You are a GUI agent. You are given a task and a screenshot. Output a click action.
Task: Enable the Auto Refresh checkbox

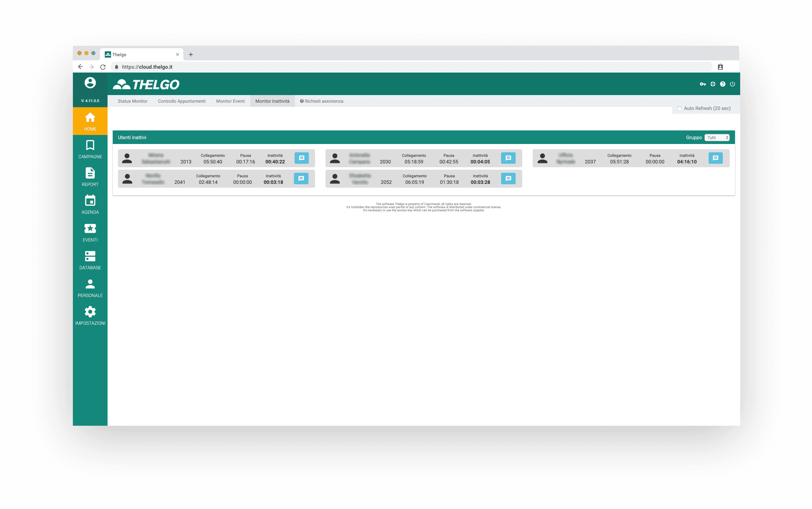[679, 109]
